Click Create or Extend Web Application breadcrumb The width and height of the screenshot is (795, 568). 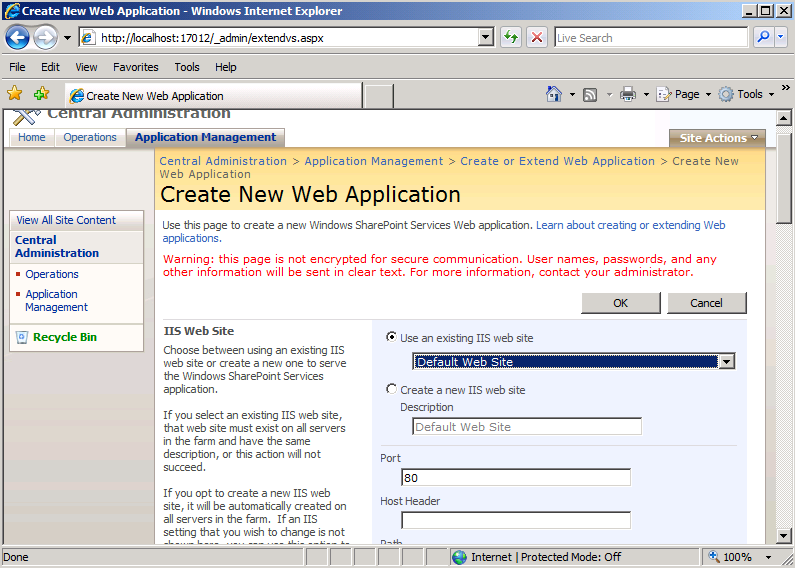(x=557, y=161)
